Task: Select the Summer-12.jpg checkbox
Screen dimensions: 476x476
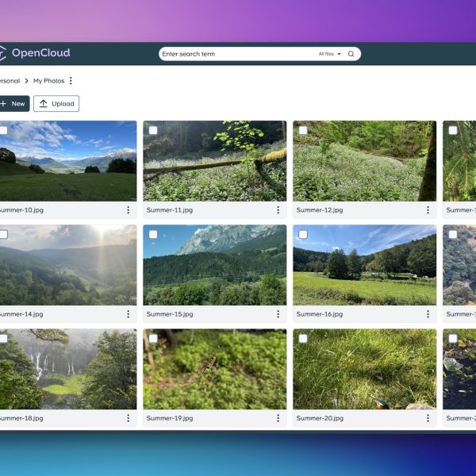Action: click(303, 130)
